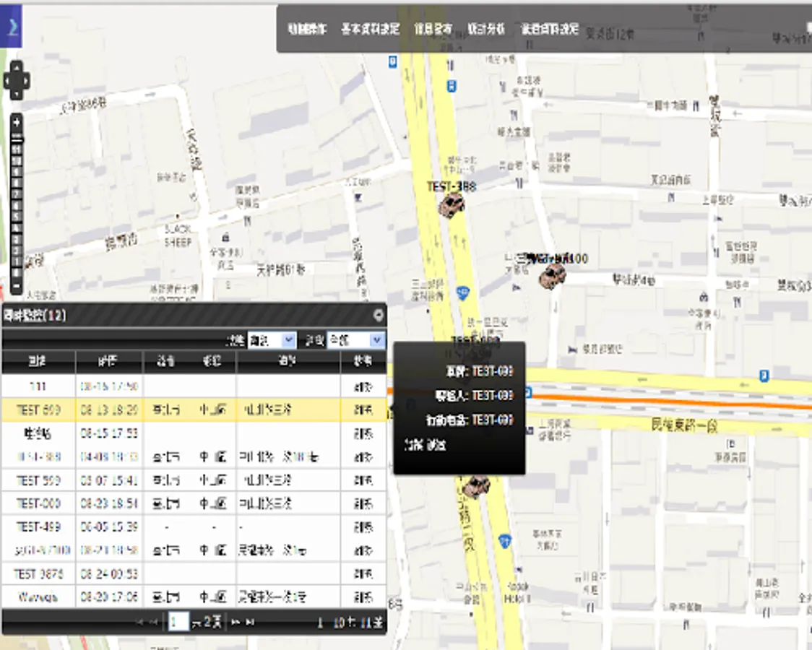This screenshot has height=650, width=812.
Task: Go to the next page of the vehicle list
Action: [x=235, y=622]
